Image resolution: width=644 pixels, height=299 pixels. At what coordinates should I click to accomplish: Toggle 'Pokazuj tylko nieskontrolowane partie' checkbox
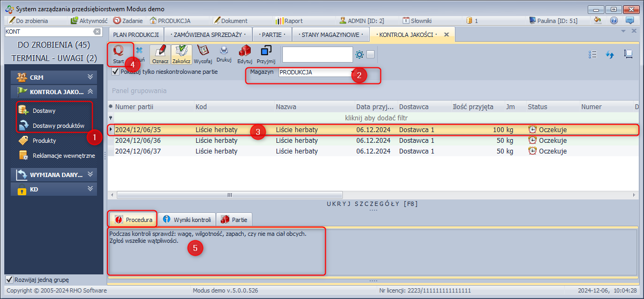115,71
